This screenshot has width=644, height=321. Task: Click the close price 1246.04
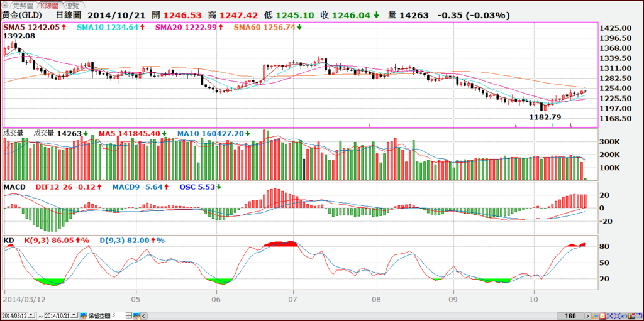click(x=351, y=16)
